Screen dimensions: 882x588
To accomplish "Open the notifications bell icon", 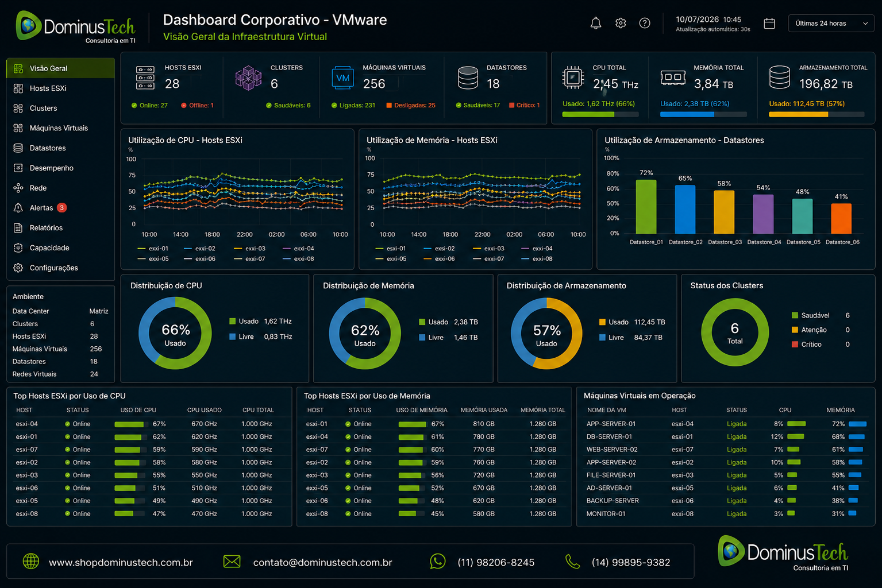I will (596, 24).
